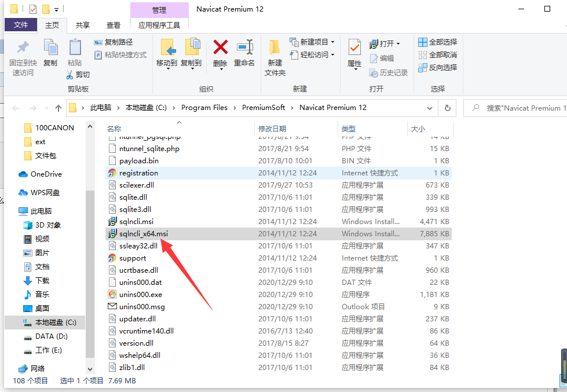Select vcruntime140.dll file
The height and width of the screenshot is (392, 567).
(279, 331)
